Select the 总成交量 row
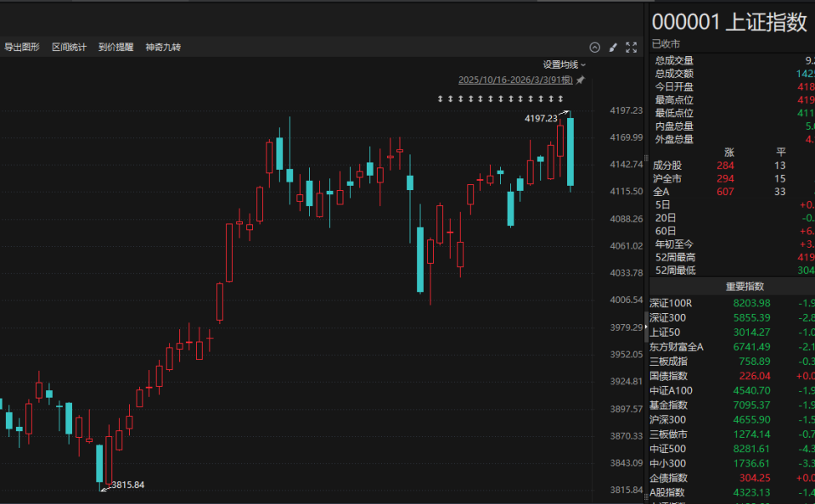This screenshot has width=815, height=504. [733, 61]
